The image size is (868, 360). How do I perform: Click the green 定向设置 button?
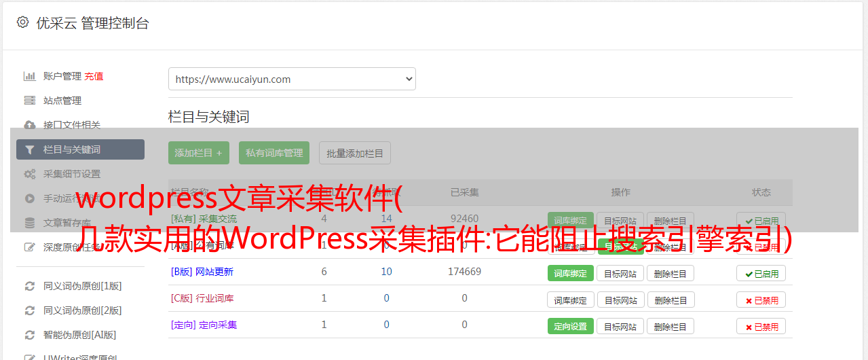tap(571, 326)
